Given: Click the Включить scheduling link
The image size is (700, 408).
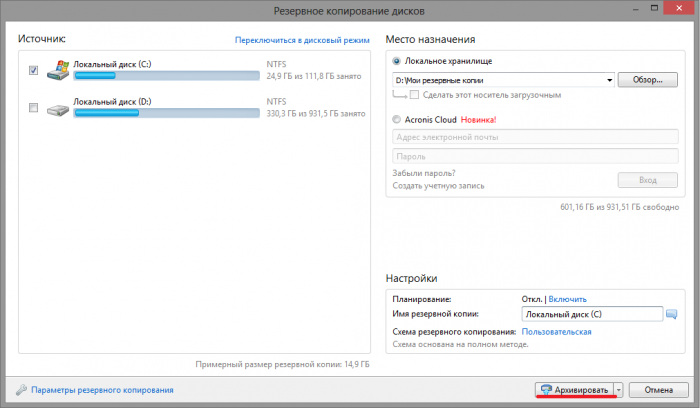Looking at the screenshot, I should click(567, 299).
